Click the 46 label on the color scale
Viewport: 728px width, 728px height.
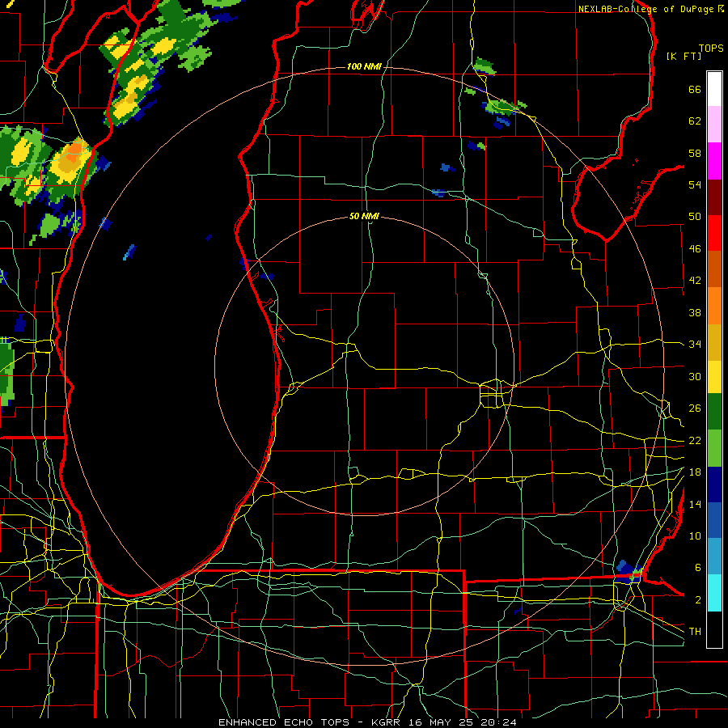tap(695, 249)
